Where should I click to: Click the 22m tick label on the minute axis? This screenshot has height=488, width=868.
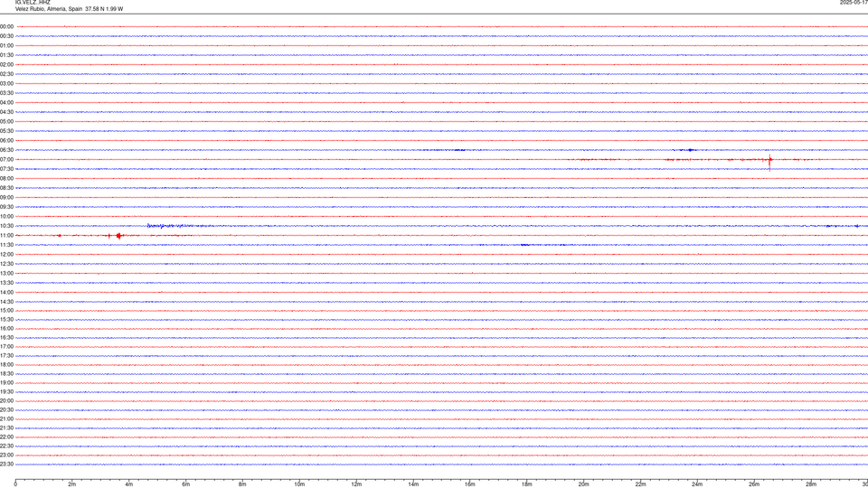(640, 484)
